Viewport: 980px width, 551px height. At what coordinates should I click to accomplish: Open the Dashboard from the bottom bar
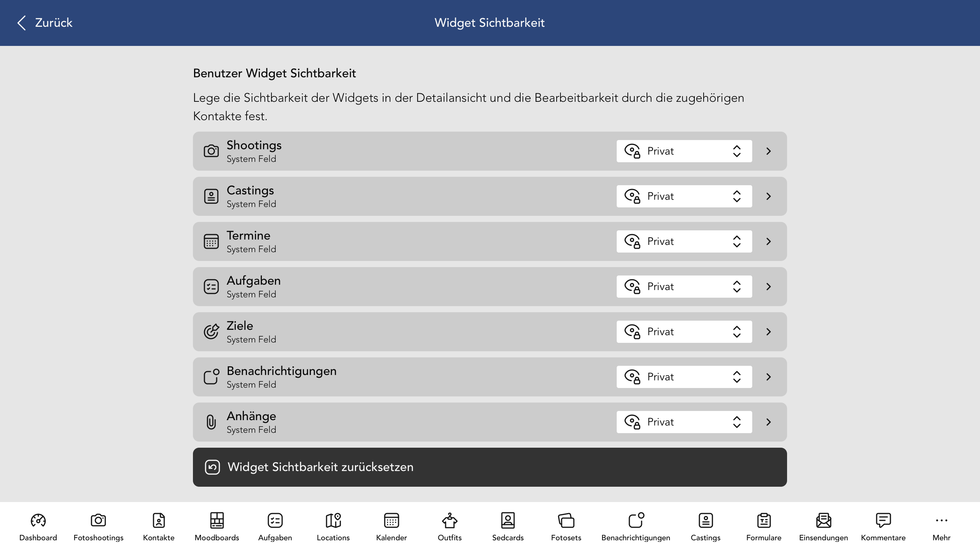pos(38,526)
